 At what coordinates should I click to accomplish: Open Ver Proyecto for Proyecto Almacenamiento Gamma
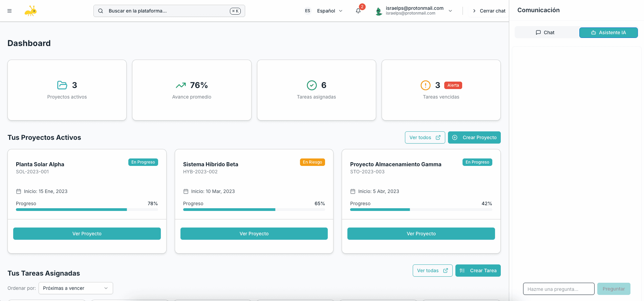421,234
